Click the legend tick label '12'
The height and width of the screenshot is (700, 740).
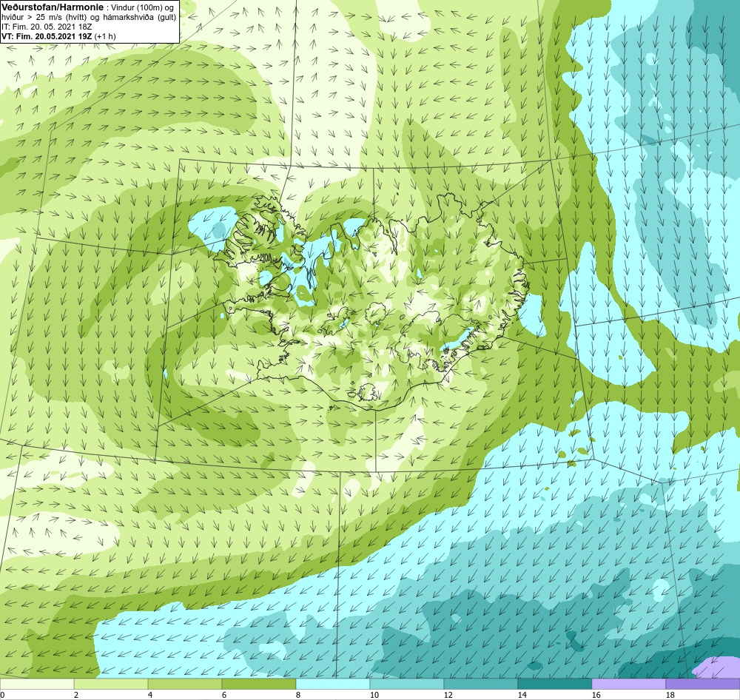click(x=448, y=695)
